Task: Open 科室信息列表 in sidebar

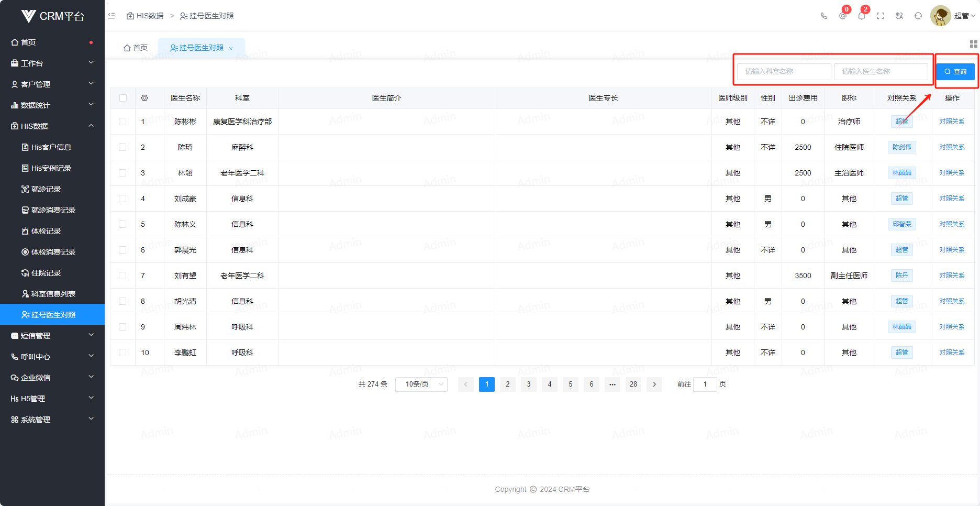Action: (52, 294)
